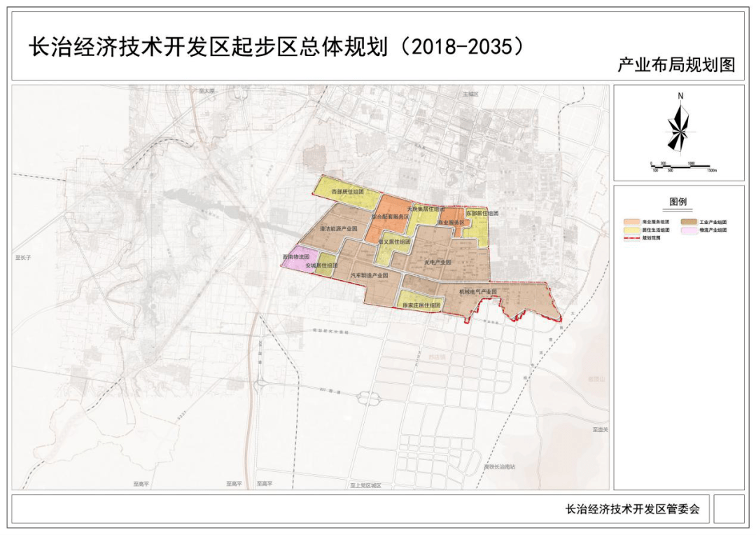Viewport: 756px width, 535px height.
Task: Click the 图例 legend heading
Action: [x=678, y=202]
